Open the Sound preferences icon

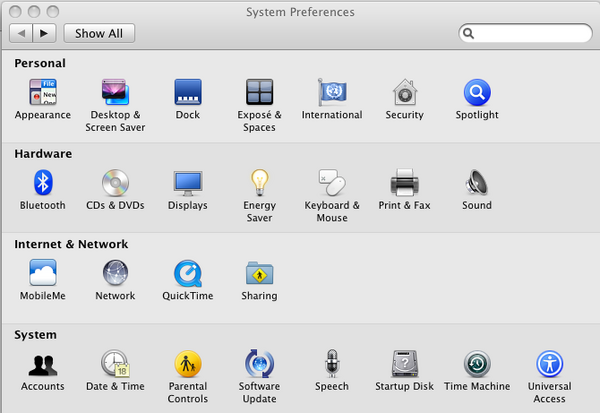click(476, 183)
